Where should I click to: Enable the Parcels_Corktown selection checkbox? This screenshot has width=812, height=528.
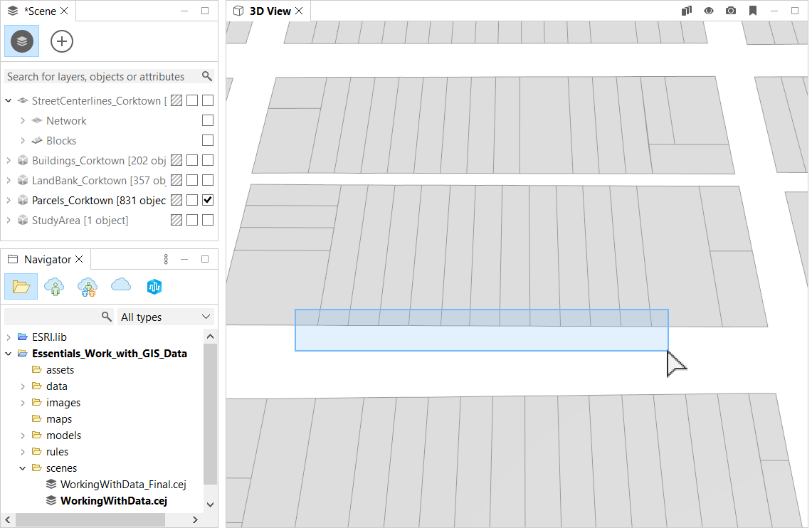207,200
